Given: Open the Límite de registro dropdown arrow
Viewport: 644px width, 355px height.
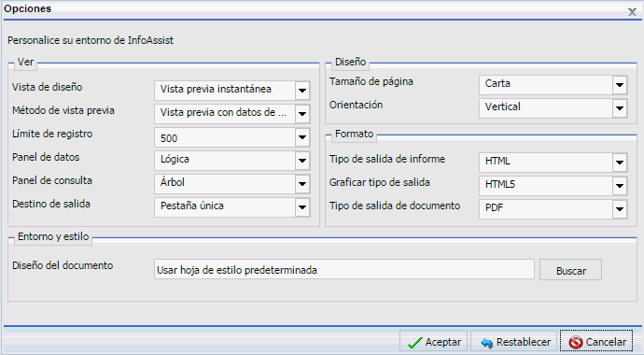Looking at the screenshot, I should click(302, 137).
